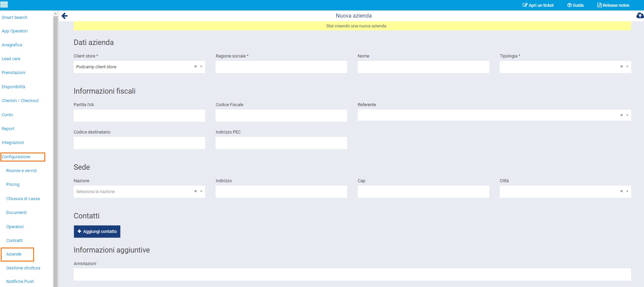Viewport: 644px width, 287px height.
Task: Clear the Nazione selection with X
Action: [x=195, y=191]
